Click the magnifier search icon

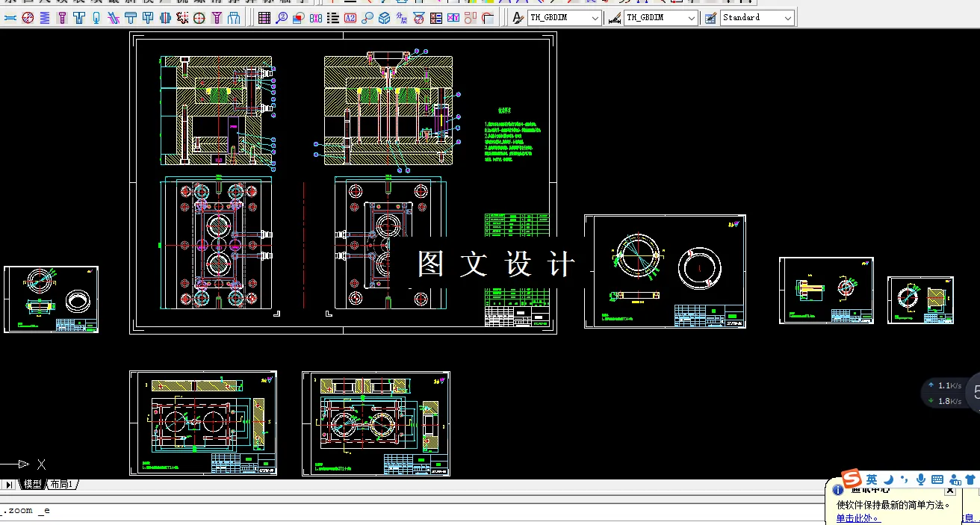pos(367,17)
